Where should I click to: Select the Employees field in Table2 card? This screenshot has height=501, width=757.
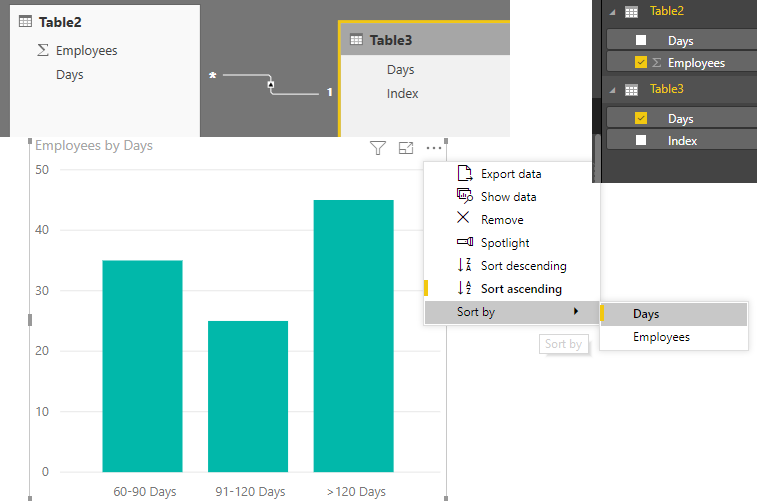[x=86, y=51]
